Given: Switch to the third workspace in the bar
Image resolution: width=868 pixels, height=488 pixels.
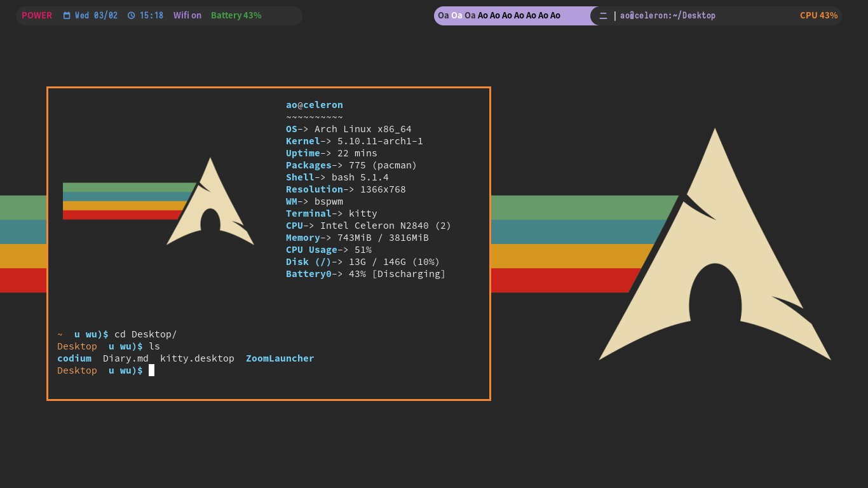Looking at the screenshot, I should [470, 15].
